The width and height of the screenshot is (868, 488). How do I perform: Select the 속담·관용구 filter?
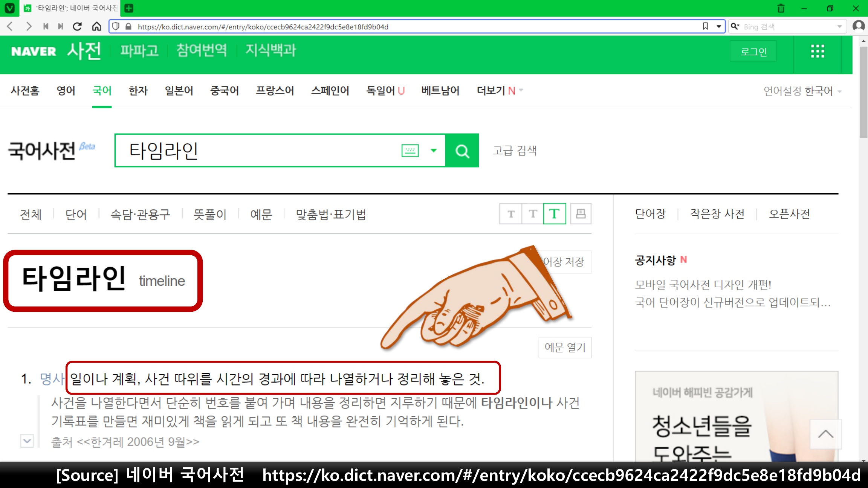coord(140,215)
